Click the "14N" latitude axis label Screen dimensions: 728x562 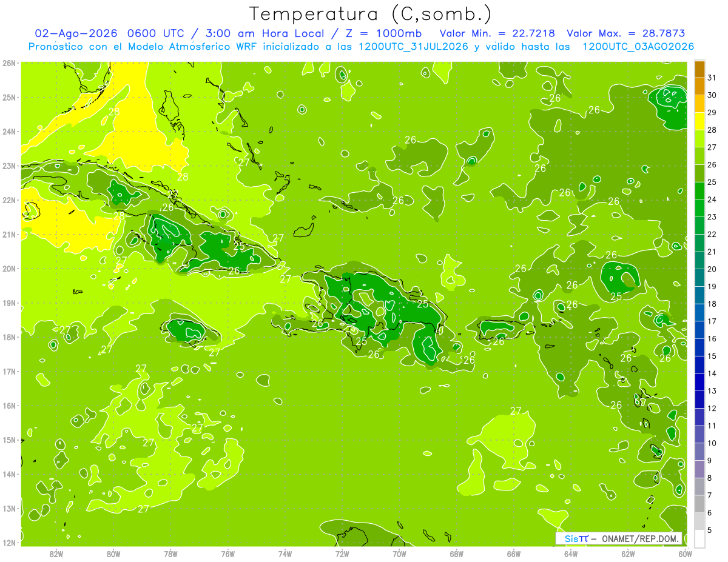[9, 473]
